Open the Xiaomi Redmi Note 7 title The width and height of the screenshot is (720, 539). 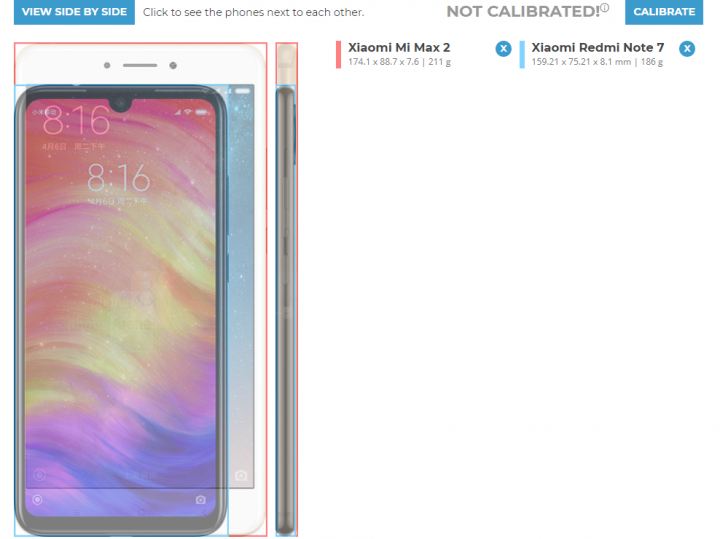[597, 47]
